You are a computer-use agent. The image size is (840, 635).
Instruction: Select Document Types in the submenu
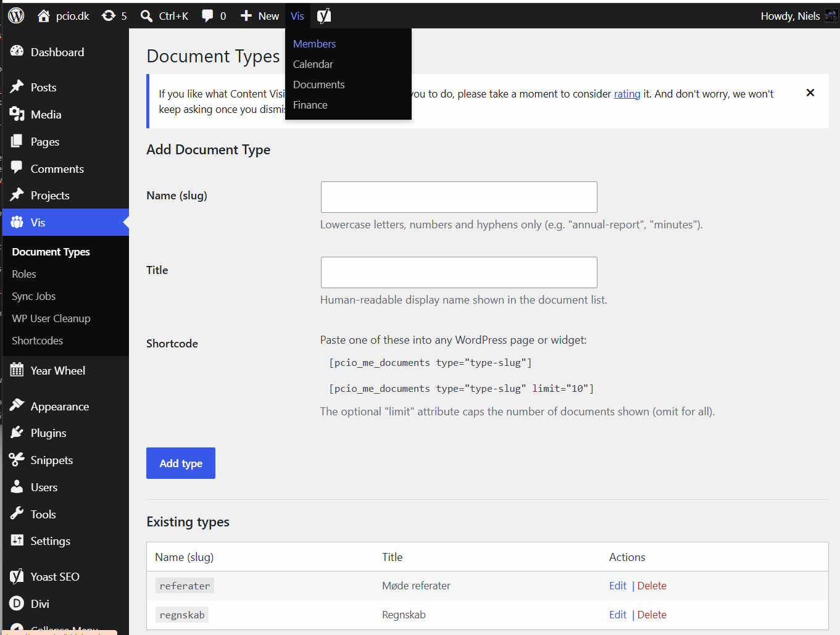[51, 251]
